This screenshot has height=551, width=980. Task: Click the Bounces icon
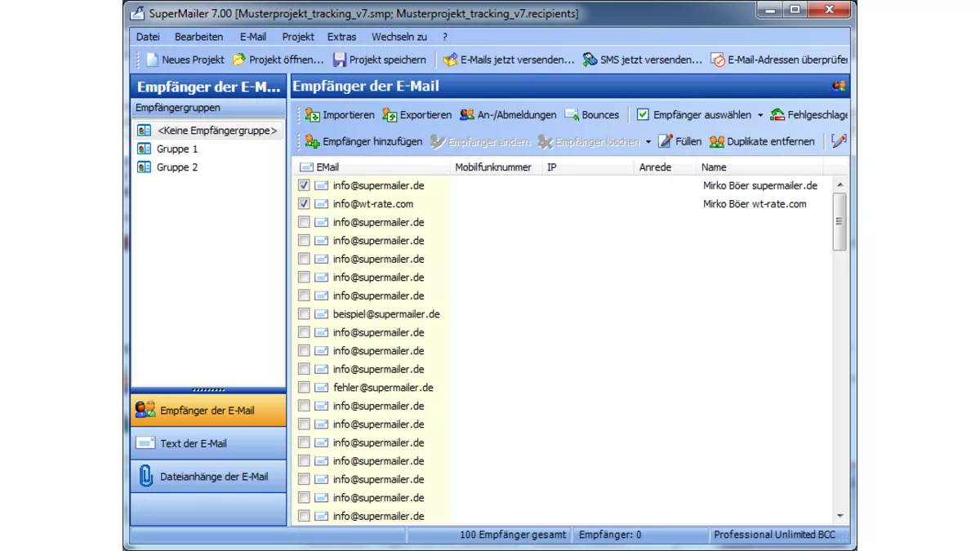coord(572,114)
